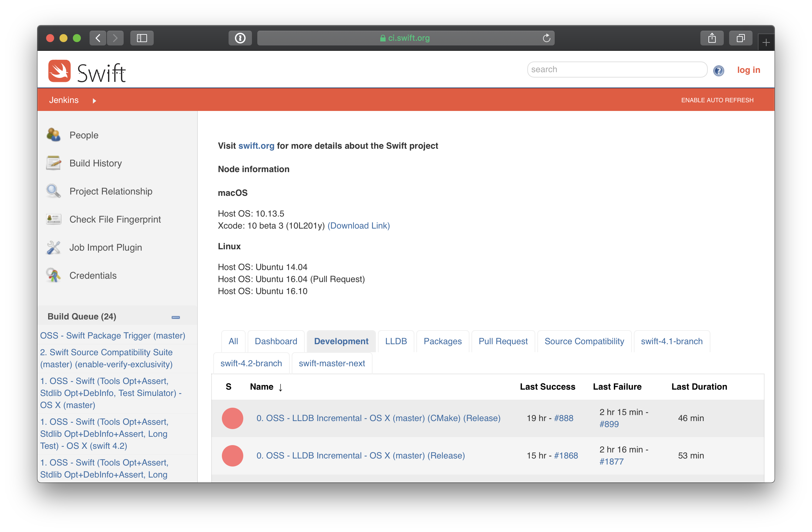Open queued Test Simulator OS X (master) job
The width and height of the screenshot is (812, 532).
pos(111,393)
